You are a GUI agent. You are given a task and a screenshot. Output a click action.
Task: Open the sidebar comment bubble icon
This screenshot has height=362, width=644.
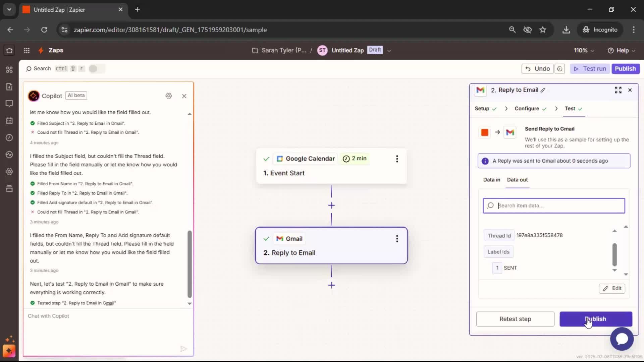[9, 104]
